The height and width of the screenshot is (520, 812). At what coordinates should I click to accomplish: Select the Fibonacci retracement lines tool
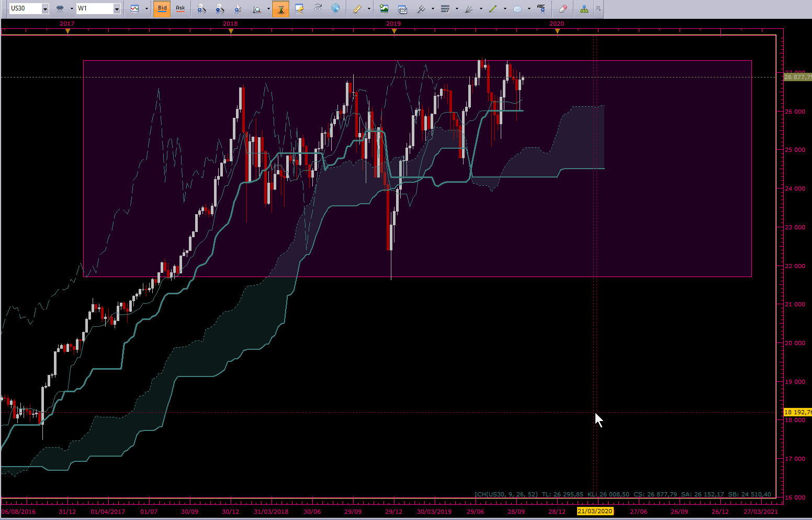445,9
